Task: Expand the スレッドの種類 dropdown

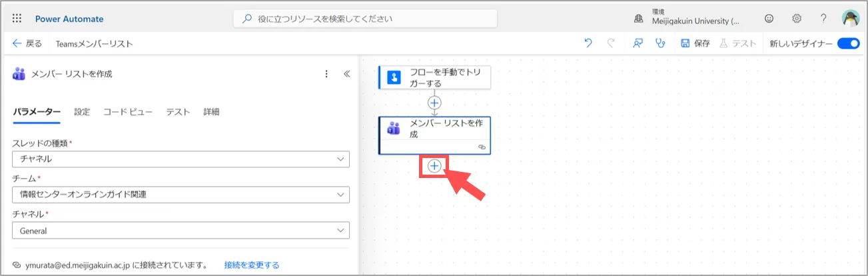Action: click(181, 159)
